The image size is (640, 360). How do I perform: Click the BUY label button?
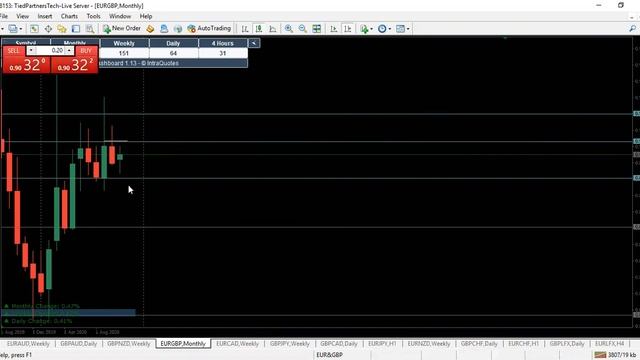point(86,51)
